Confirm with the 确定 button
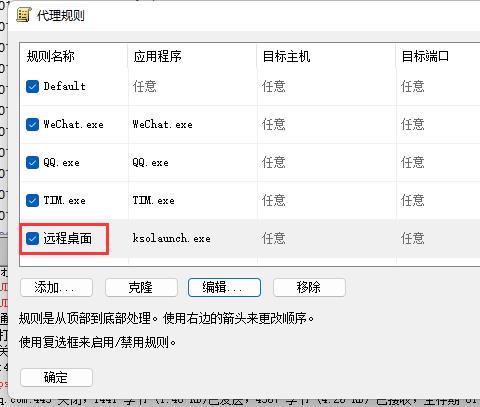This screenshot has width=480, height=407. click(x=56, y=377)
